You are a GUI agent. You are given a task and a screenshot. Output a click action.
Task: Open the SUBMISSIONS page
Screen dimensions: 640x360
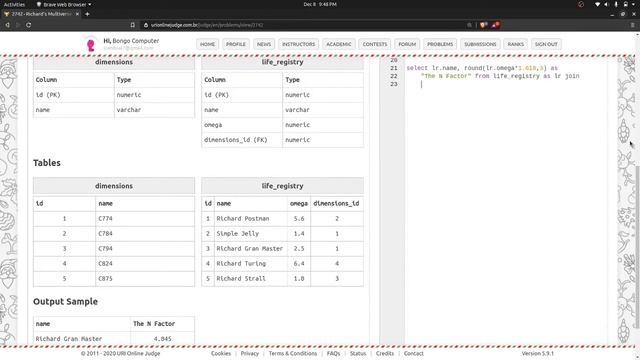click(x=480, y=44)
